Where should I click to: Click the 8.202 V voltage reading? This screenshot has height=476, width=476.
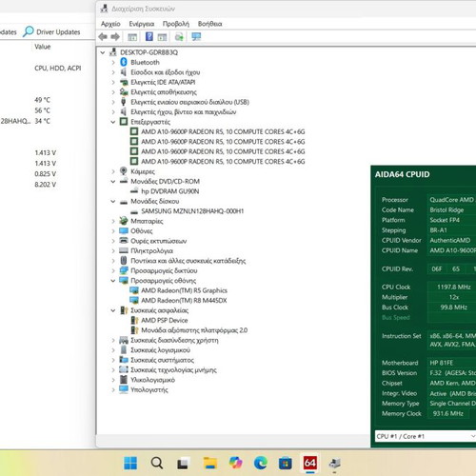tap(45, 185)
